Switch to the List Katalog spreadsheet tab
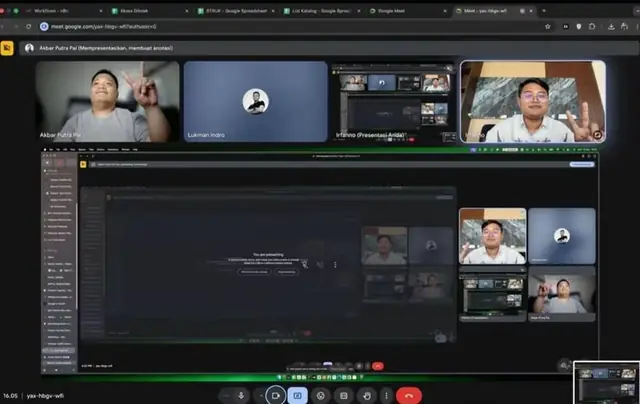 (322, 11)
